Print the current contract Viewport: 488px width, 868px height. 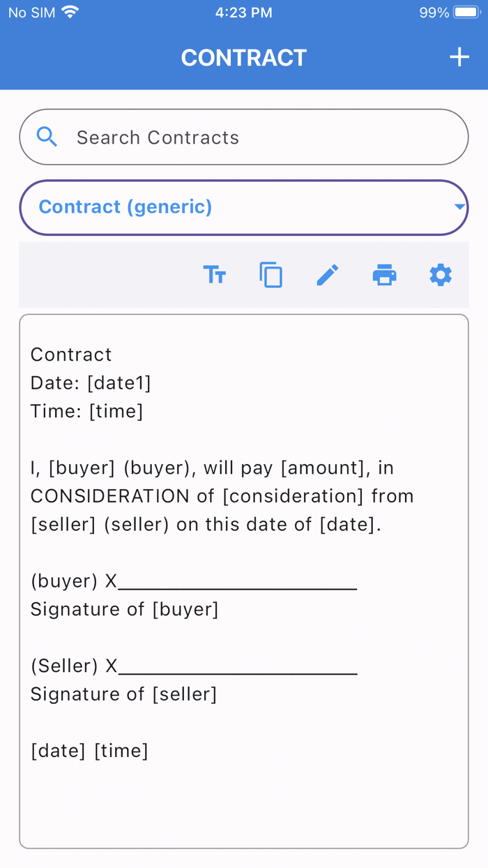(384, 275)
